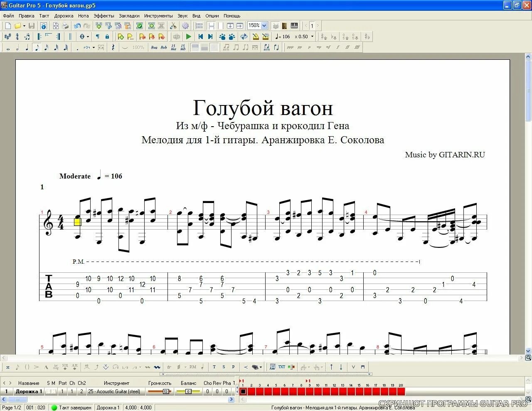Apply 8vb octave marking

(164, 47)
